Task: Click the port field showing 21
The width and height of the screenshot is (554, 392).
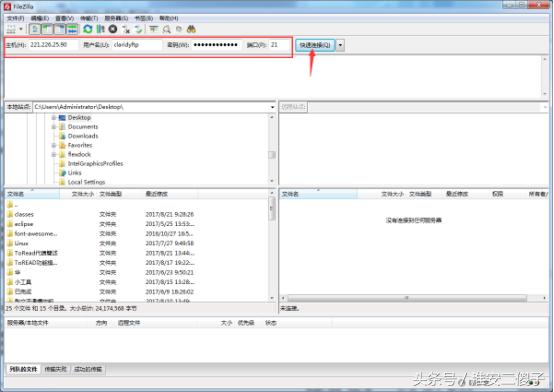Action: point(279,45)
